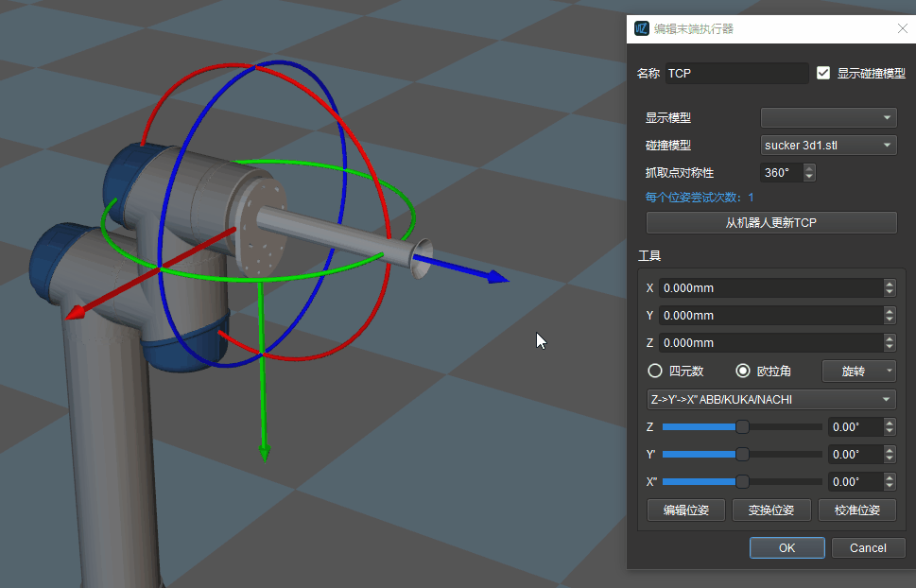Expand the Z->Y'->X'' Euler convention dropdown
The height and width of the screenshot is (588, 916).
click(x=769, y=400)
